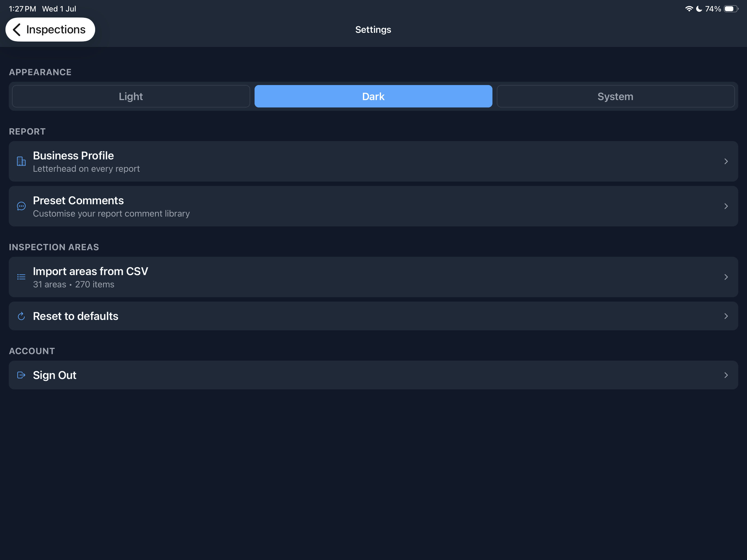Tap Sign Out
This screenshot has height=560, width=747.
pyautogui.click(x=373, y=375)
